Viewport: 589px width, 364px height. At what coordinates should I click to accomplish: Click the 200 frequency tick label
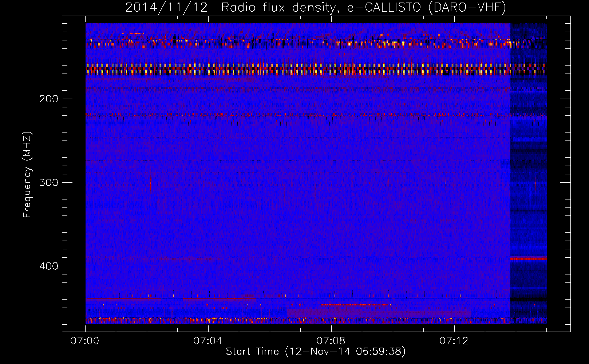coord(49,99)
